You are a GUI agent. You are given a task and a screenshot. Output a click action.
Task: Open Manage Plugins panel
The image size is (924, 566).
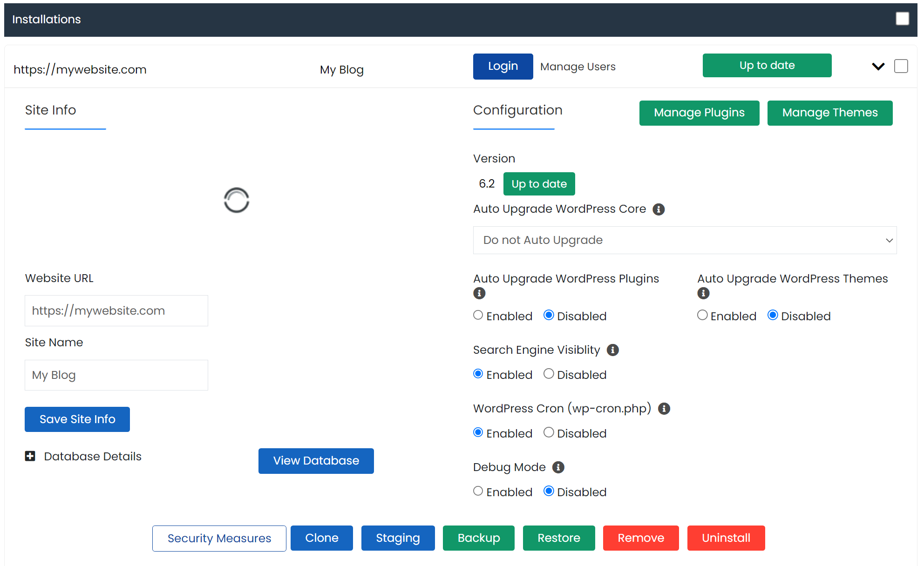tap(698, 112)
